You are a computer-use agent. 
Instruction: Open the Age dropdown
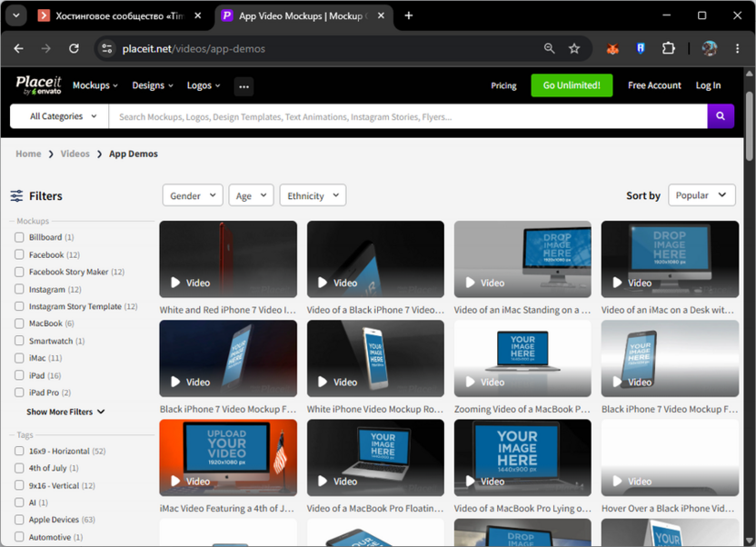coord(251,195)
